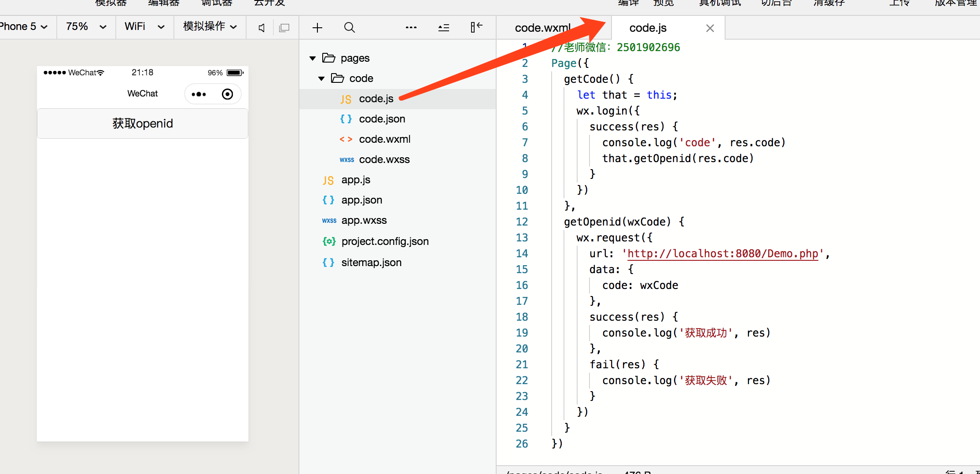Hide the file explorer panel icon
The width and height of the screenshot is (980, 474).
[476, 28]
